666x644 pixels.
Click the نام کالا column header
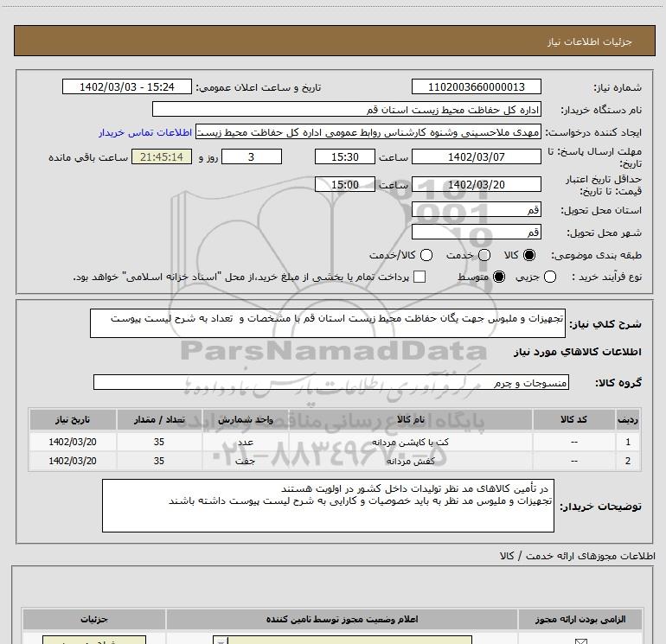coord(411,419)
